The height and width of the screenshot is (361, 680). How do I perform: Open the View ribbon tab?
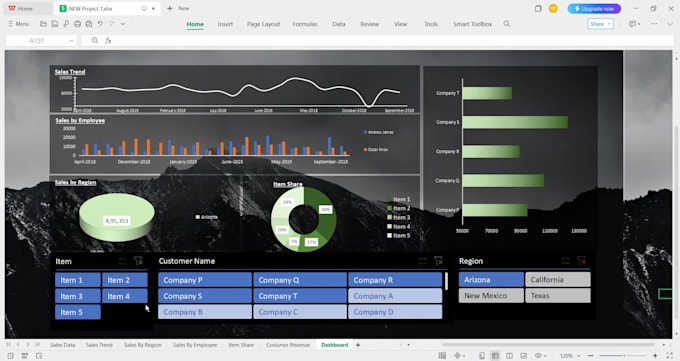400,24
